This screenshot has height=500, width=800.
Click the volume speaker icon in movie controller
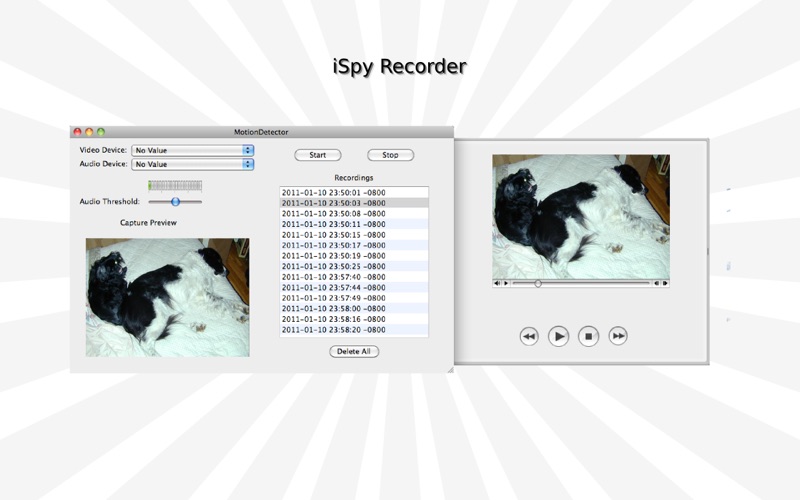497,283
